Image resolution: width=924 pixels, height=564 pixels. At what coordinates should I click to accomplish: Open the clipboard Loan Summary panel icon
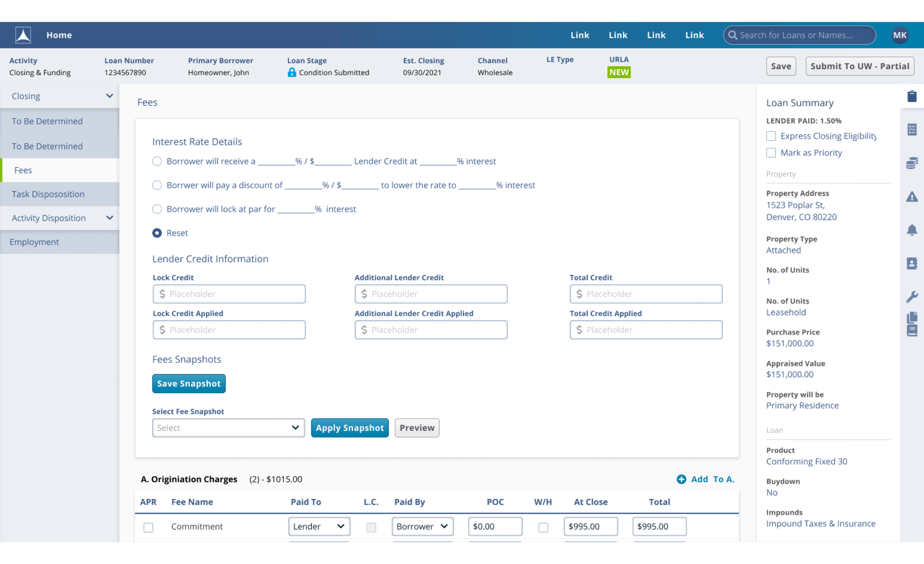(x=912, y=96)
